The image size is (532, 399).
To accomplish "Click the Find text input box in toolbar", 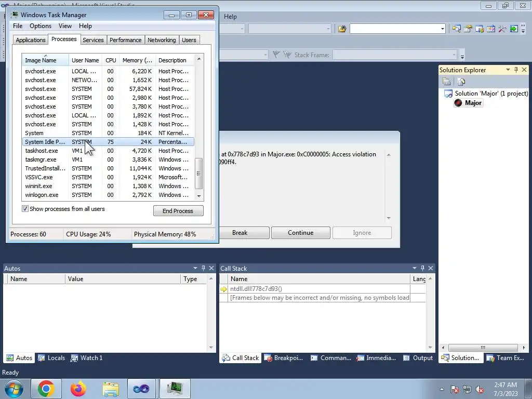I will click(x=395, y=29).
